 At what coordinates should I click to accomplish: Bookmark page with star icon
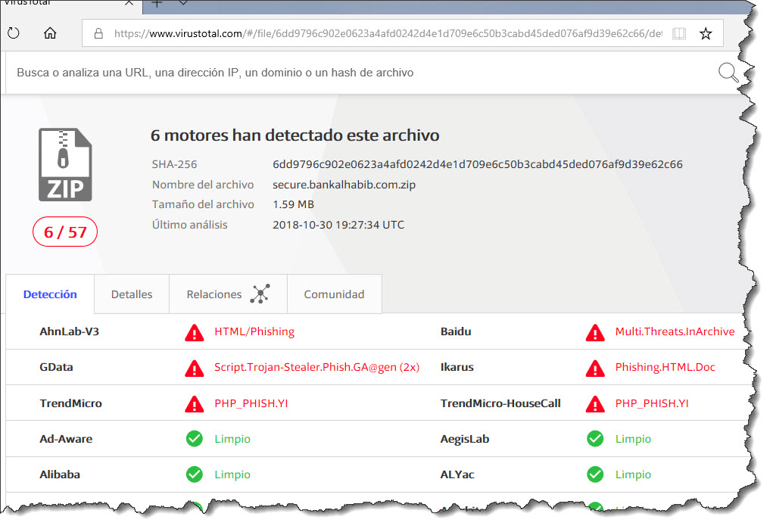pos(706,33)
